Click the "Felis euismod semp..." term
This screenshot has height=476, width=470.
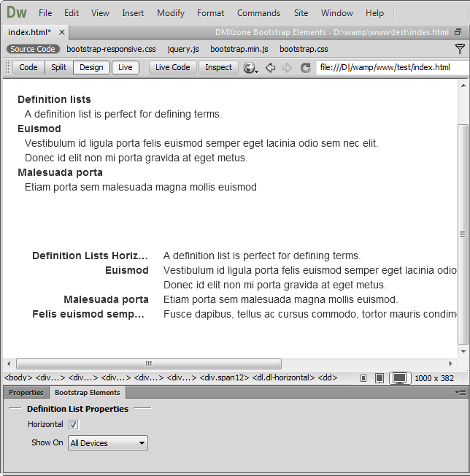click(x=88, y=314)
